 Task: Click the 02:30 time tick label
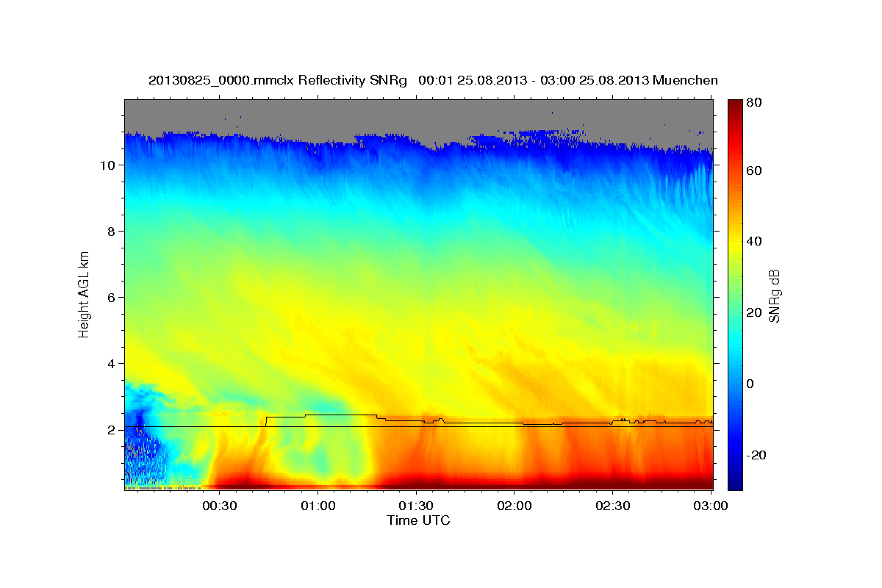(613, 506)
